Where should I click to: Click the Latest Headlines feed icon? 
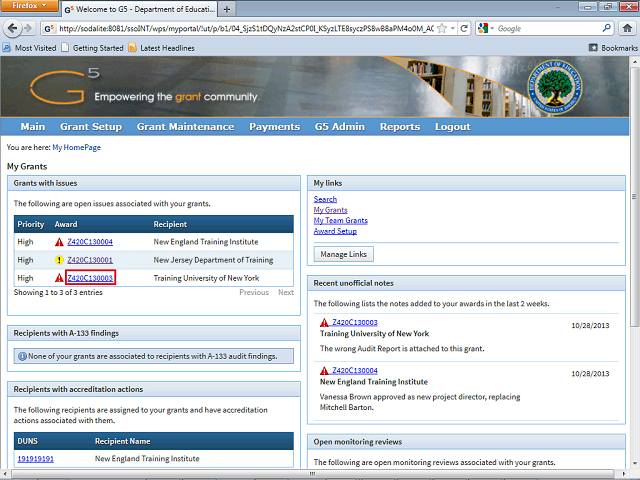(x=132, y=48)
